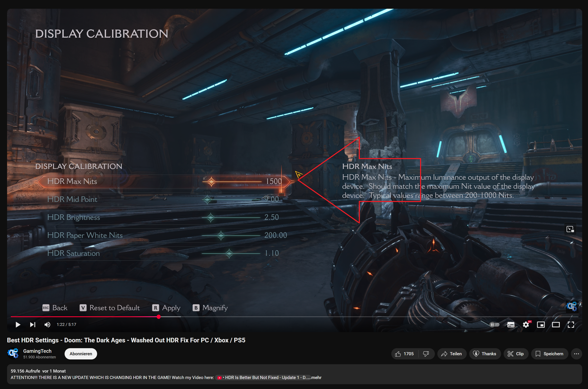
Task: Open the GamingTech channel avatar
Action: pos(14,353)
